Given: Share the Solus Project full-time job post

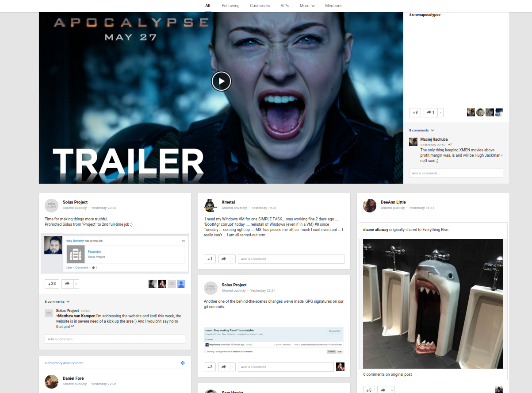Looking at the screenshot, I should (68, 284).
